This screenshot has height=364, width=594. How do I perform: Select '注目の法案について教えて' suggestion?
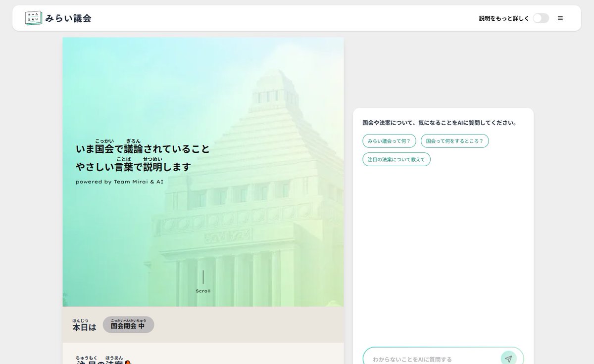coord(396,160)
